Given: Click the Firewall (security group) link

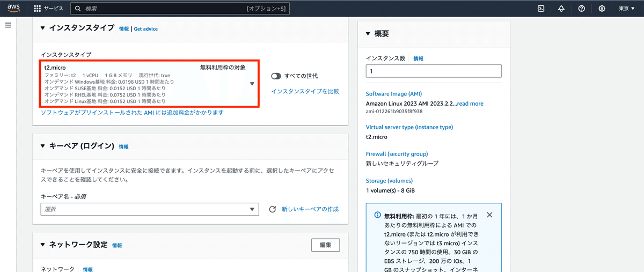Looking at the screenshot, I should (397, 154).
